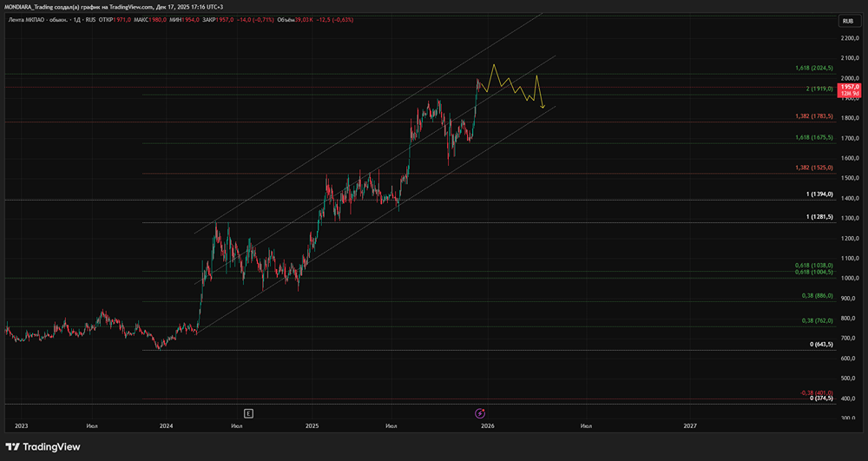Click the yellow forecast arrow tip

click(x=542, y=109)
